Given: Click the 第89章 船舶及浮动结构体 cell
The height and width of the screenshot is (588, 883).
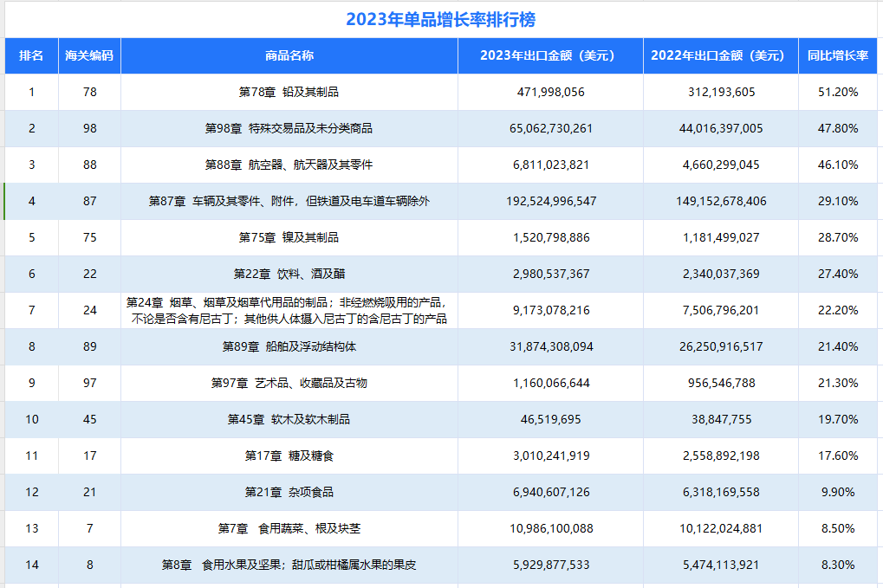Looking at the screenshot, I should [x=290, y=346].
